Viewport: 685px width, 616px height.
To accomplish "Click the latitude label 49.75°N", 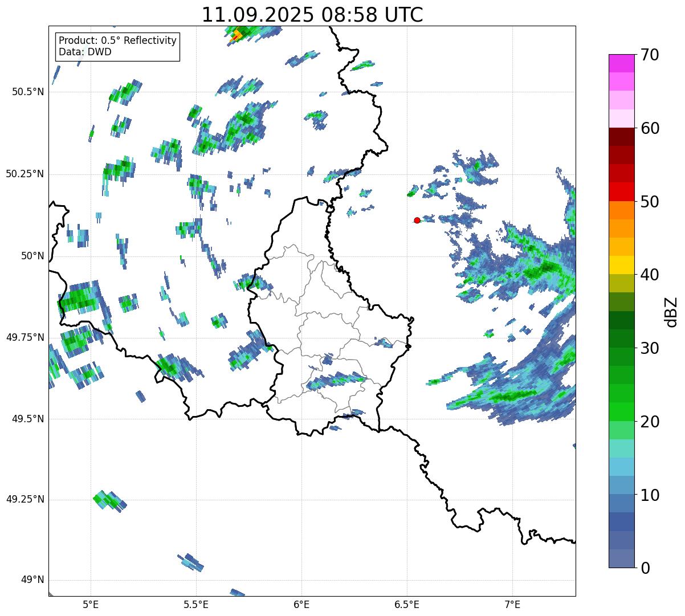I will (x=25, y=337).
